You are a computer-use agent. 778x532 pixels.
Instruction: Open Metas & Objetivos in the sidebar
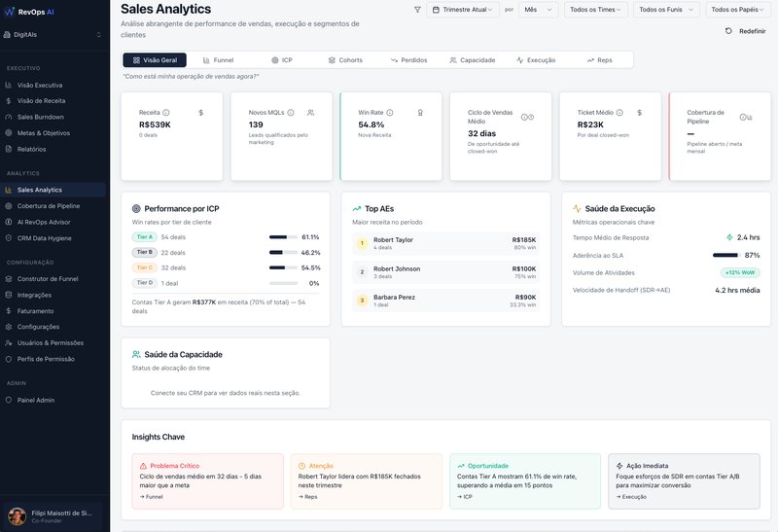pos(53,133)
